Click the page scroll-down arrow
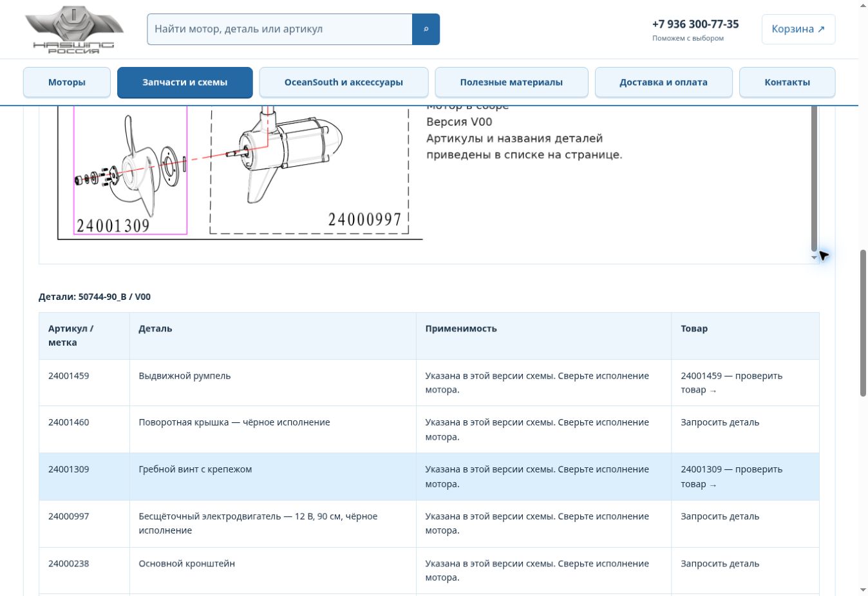The height and width of the screenshot is (596, 868). [x=863, y=590]
